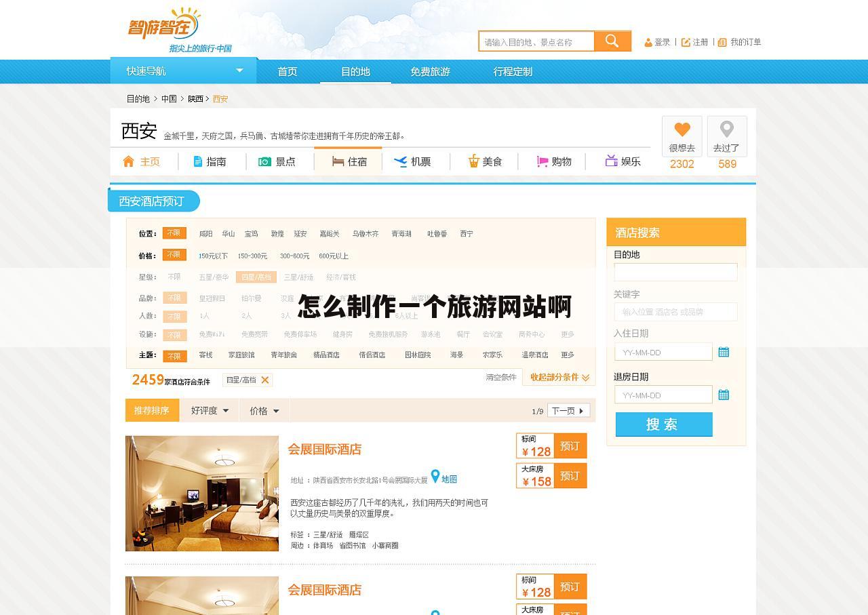Image resolution: width=868 pixels, height=615 pixels.
Task: Click the 地图 link for first hotel
Action: pos(449,479)
